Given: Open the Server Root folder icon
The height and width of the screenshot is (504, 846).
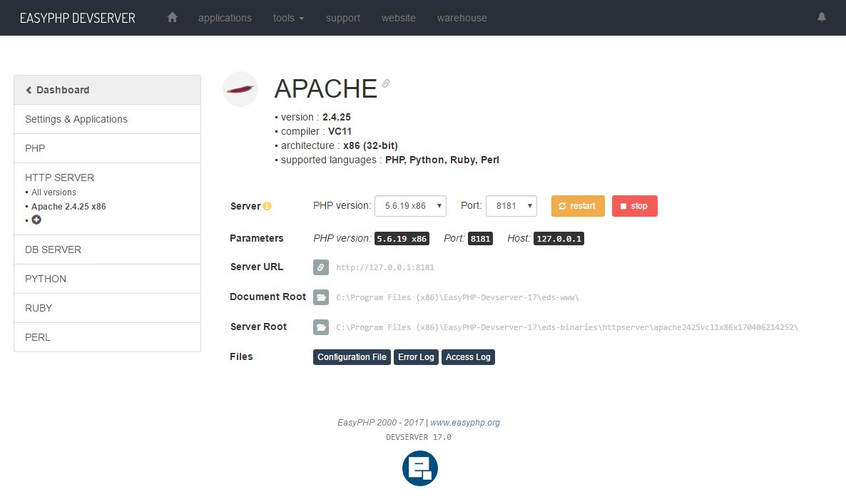Looking at the screenshot, I should [320, 326].
